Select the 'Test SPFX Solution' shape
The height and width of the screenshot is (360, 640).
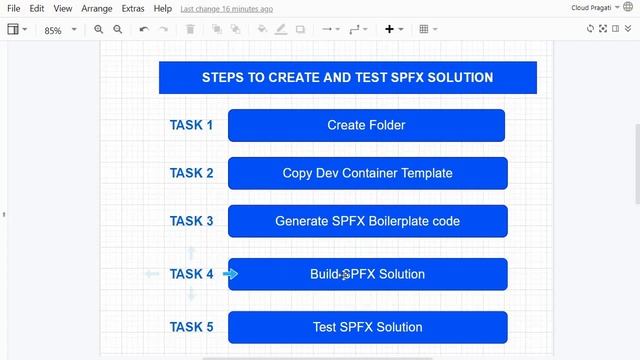pos(368,327)
